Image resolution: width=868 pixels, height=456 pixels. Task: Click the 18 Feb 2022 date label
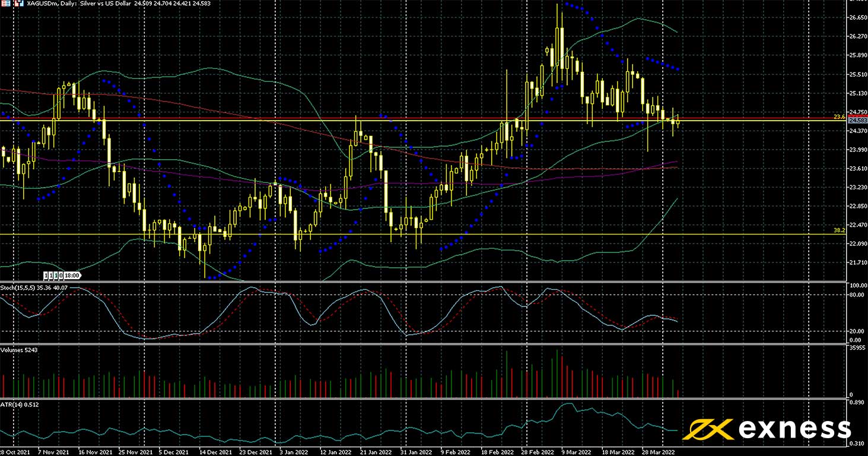[498, 452]
